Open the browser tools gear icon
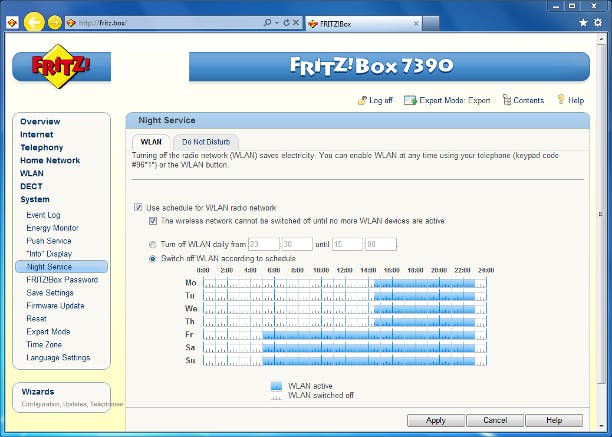The height and width of the screenshot is (437, 612). [x=598, y=23]
